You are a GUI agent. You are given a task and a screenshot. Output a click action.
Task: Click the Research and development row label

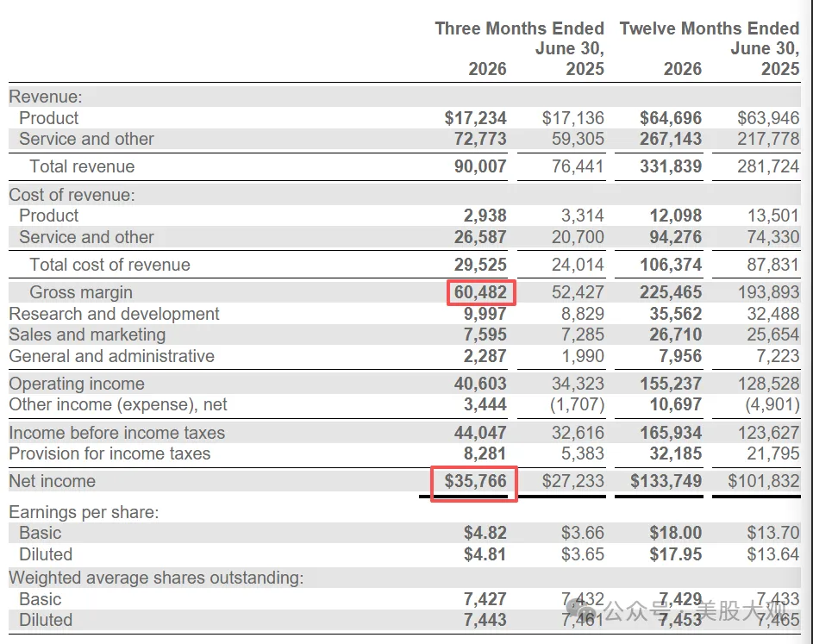coord(114,314)
